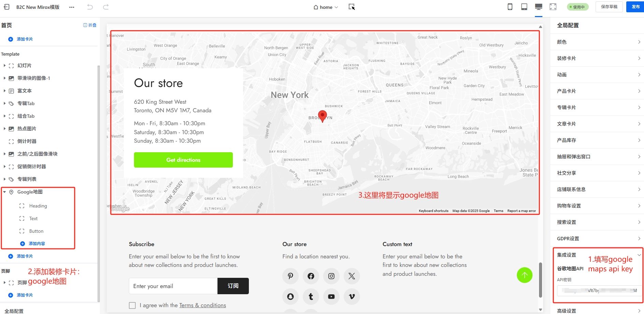Click the 发布 publish button

pos(635,7)
